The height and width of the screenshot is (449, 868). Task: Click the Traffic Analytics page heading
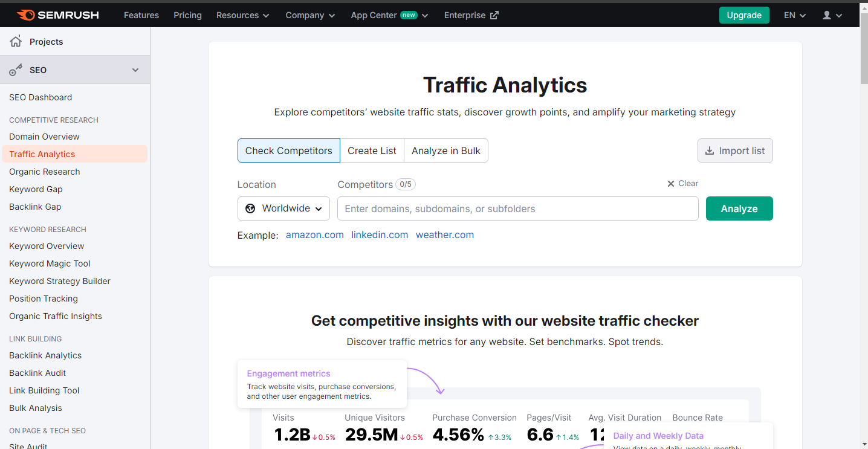(x=505, y=85)
